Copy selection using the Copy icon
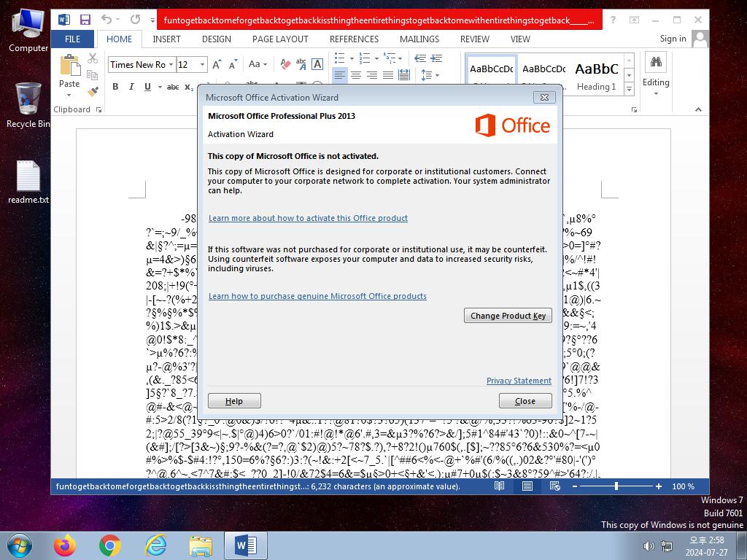 pyautogui.click(x=93, y=75)
